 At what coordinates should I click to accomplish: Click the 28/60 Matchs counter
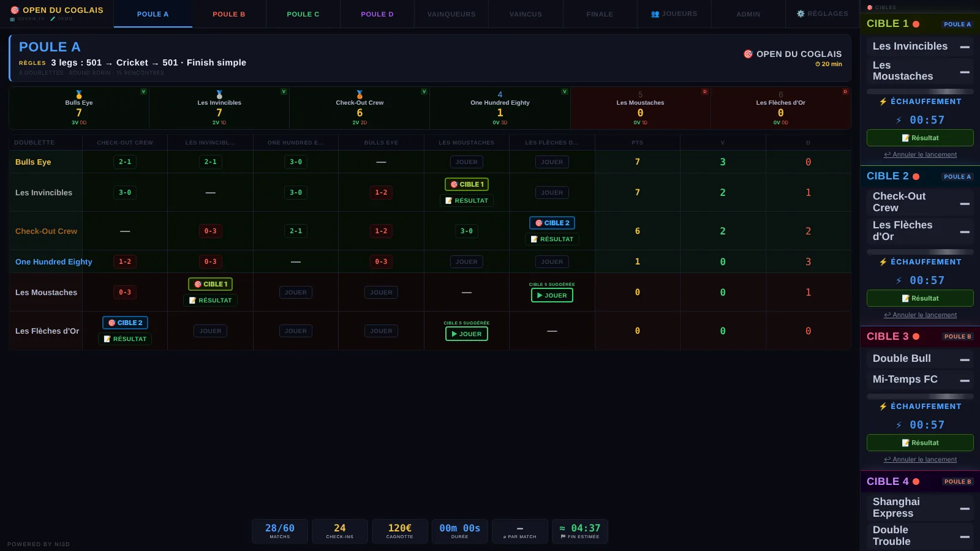click(280, 531)
